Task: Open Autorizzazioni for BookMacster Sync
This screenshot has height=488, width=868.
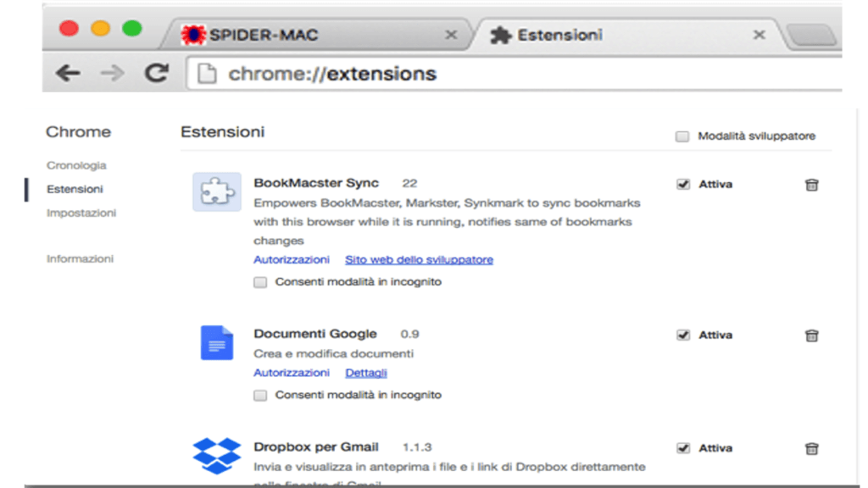Action: (x=292, y=259)
